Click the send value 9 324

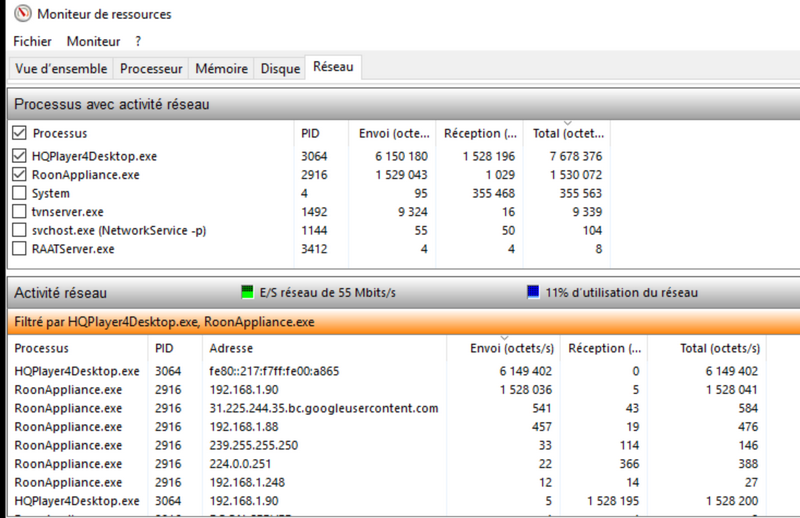[x=413, y=212]
